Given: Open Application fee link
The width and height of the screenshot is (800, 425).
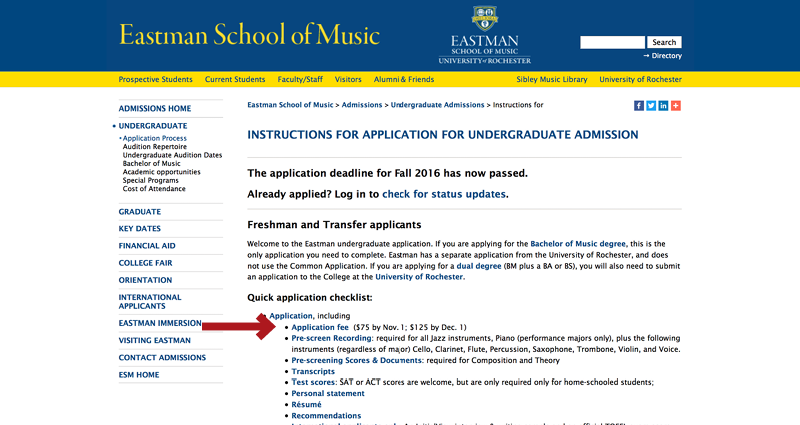Looking at the screenshot, I should pyautogui.click(x=320, y=328).
